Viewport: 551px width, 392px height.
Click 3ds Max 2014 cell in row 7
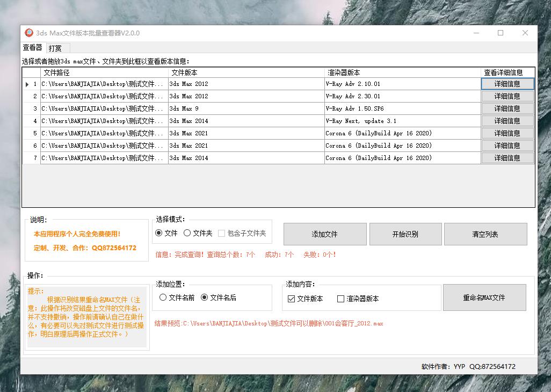pos(247,158)
